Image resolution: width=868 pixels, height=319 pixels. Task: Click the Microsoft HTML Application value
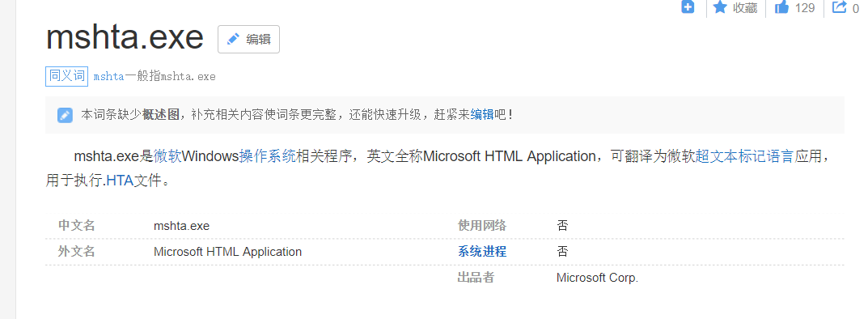pos(227,252)
